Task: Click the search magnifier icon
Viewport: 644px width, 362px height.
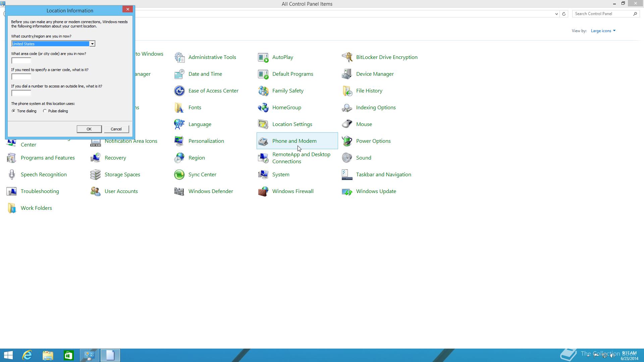Action: coord(635,14)
